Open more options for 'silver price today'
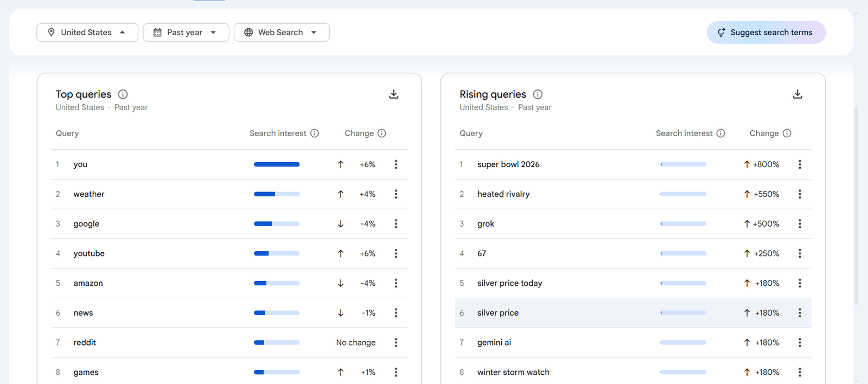Screen dimensions: 868x384 800,283
